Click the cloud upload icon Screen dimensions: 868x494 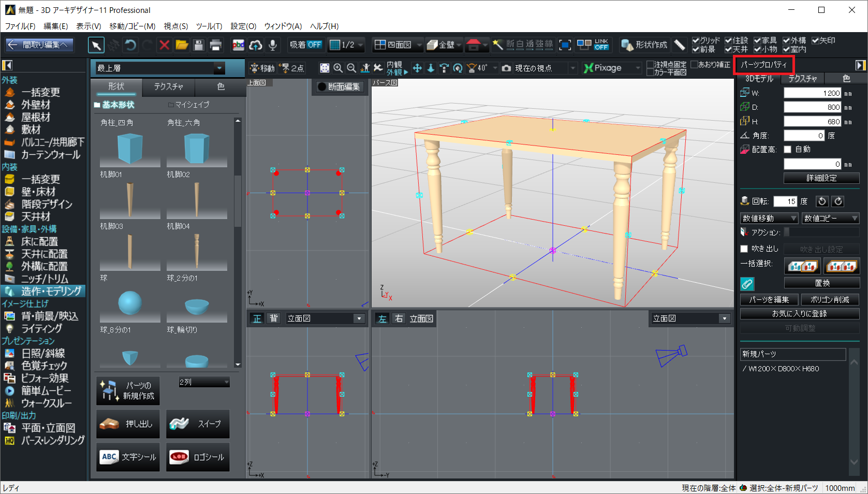(255, 46)
